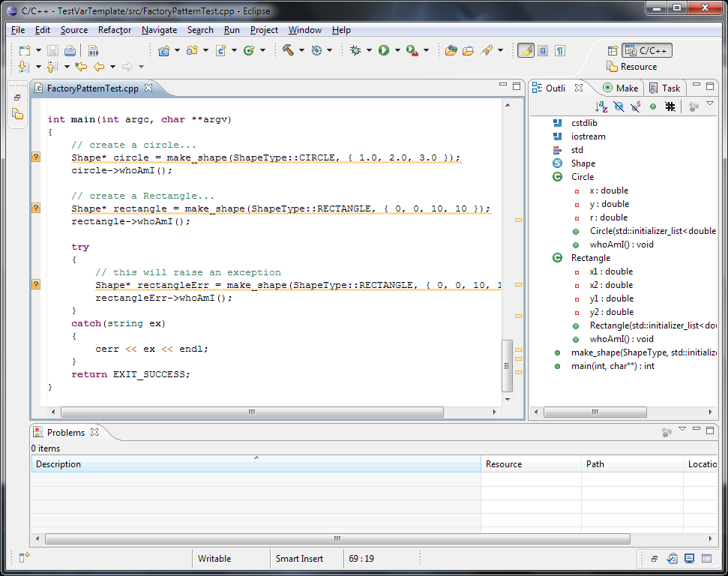
Task: Sort by Path column header
Action: point(632,464)
